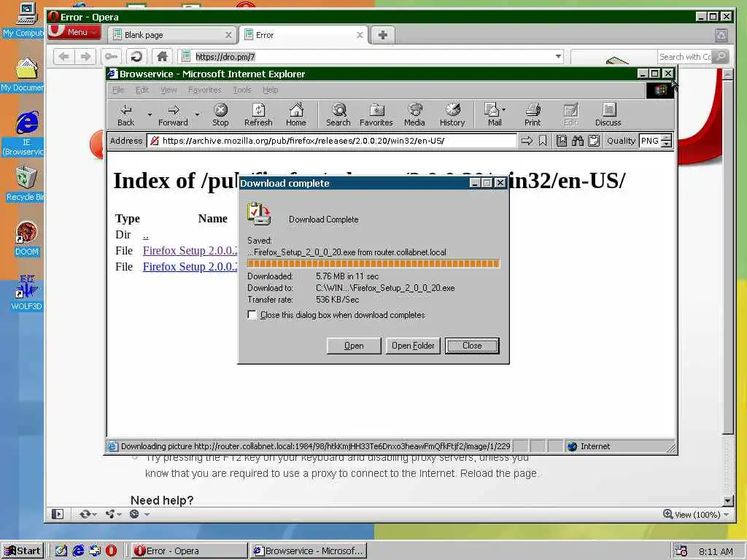This screenshot has height=560, width=747.
Task: Click the clipboard icon next to Quality
Action: (594, 141)
